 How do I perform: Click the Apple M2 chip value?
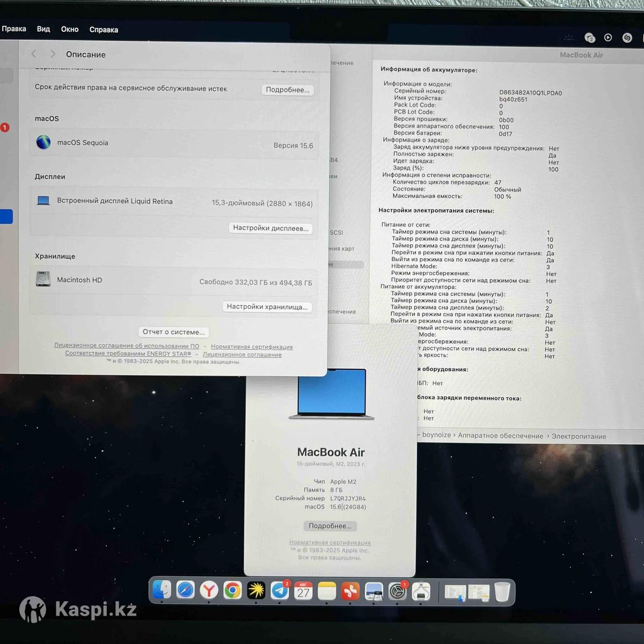click(343, 481)
